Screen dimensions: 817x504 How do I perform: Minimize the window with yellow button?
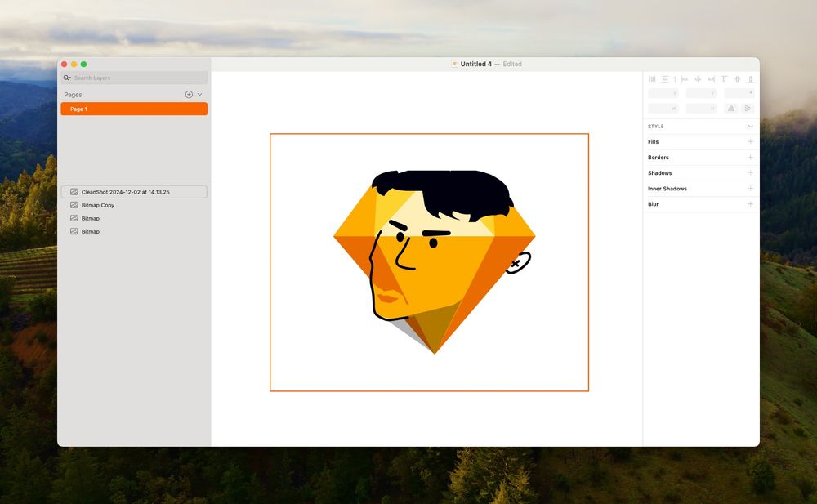click(74, 64)
